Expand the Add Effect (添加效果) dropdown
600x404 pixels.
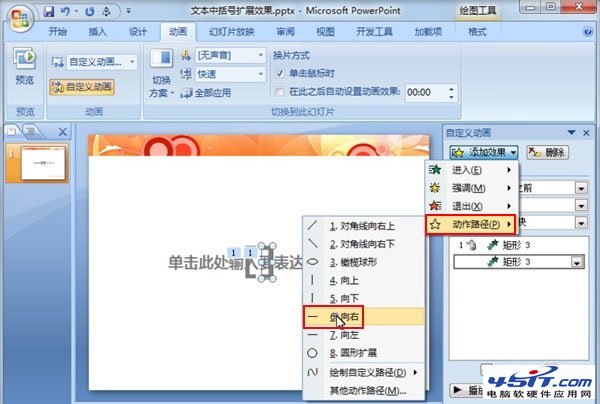coord(484,152)
